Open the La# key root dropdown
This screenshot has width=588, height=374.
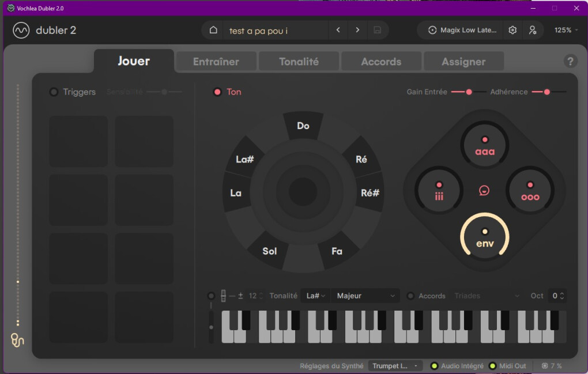pos(316,296)
